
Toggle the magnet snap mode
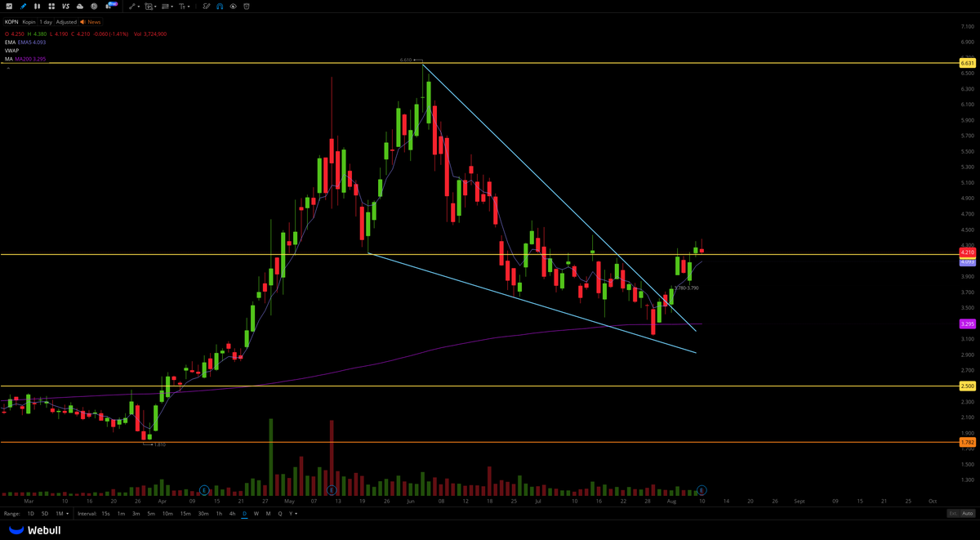pos(220,7)
